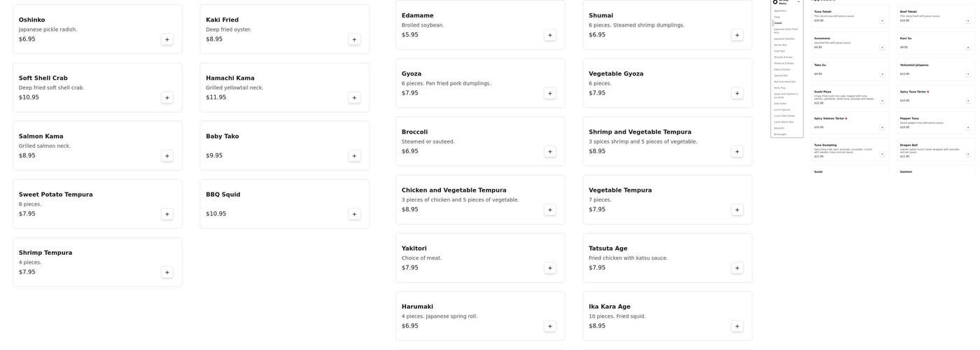This screenshot has height=350, width=980.
Task: Add Yakitori with the plus icon
Action: 549,268
